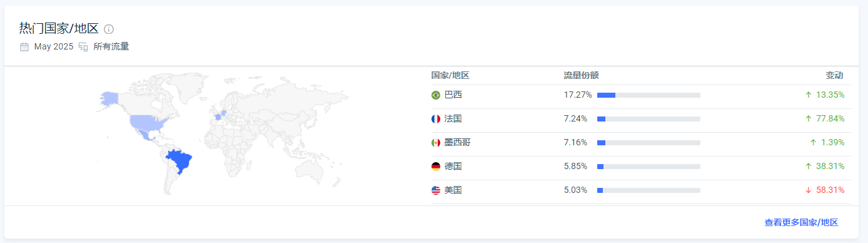The height and width of the screenshot is (243, 868).
Task: Select the 德国 country name
Action: tap(453, 167)
